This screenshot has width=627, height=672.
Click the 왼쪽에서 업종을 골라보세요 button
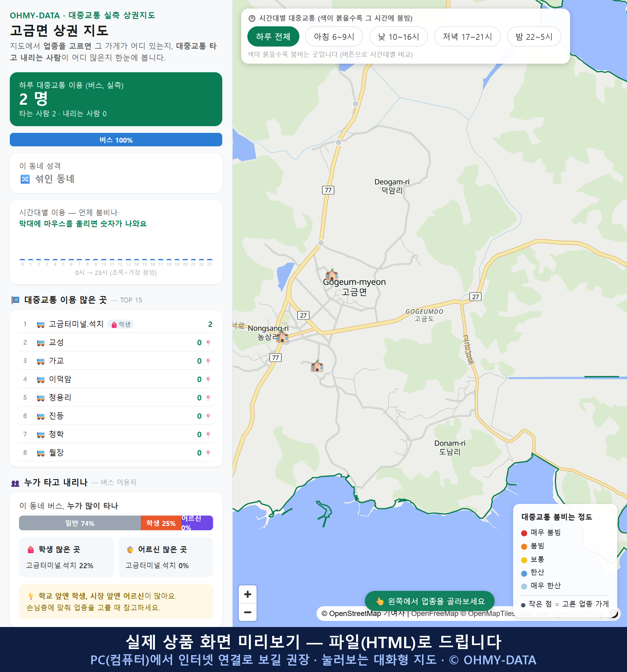[429, 601]
